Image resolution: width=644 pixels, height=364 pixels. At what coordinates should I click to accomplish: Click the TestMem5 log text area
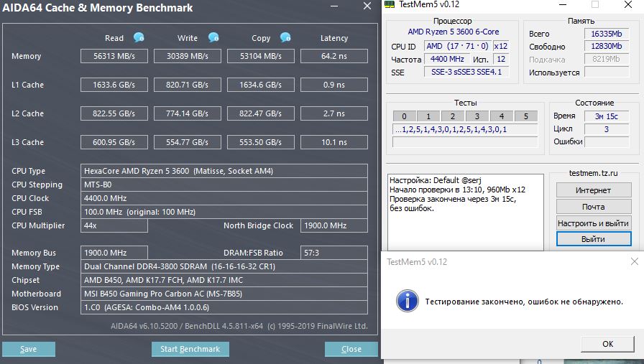coord(465,212)
